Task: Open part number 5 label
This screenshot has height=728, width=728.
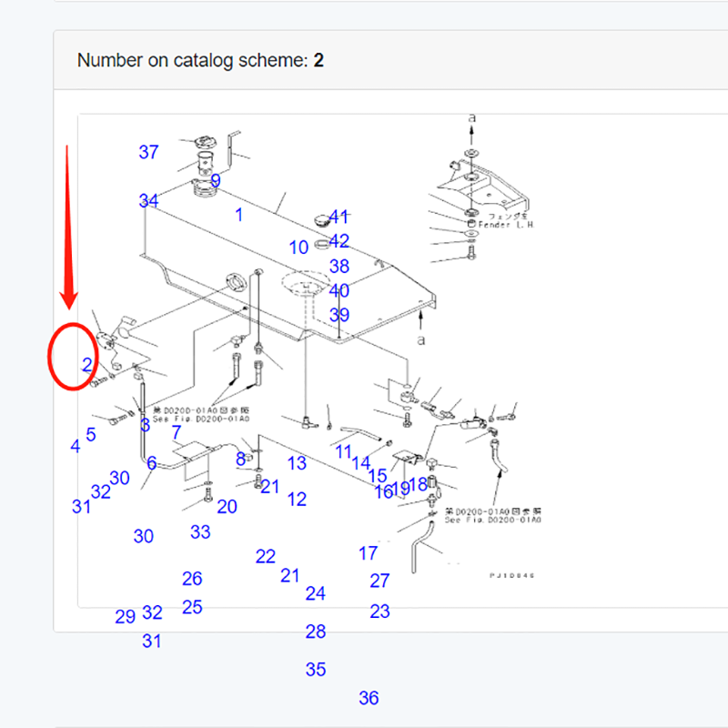Action: tap(91, 435)
